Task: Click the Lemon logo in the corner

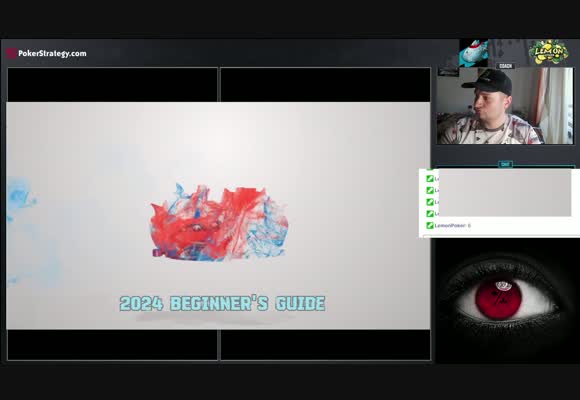Action: click(x=548, y=52)
